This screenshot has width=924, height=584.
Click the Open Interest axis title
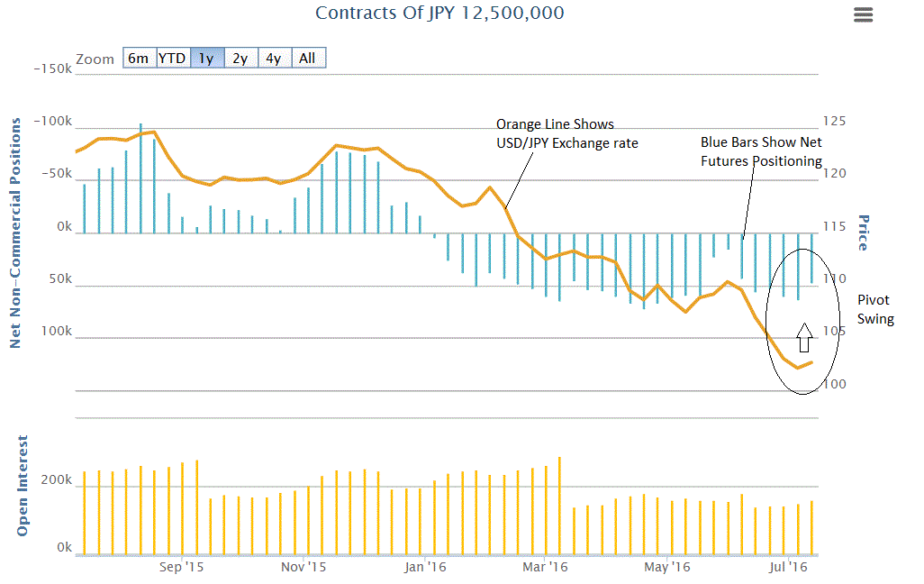(23, 485)
